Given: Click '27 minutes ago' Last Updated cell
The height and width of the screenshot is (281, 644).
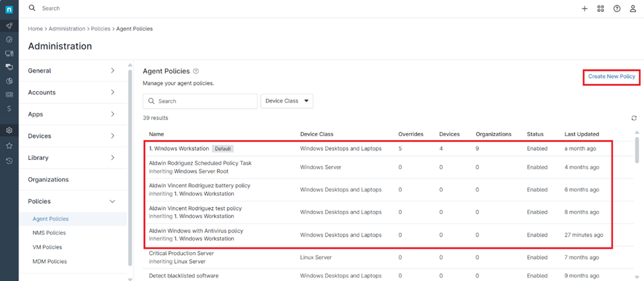Looking at the screenshot, I should 584,235.
